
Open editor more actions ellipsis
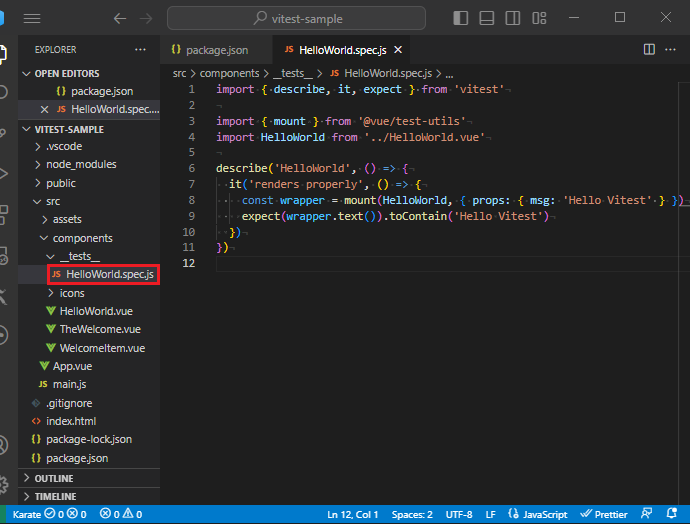point(670,49)
